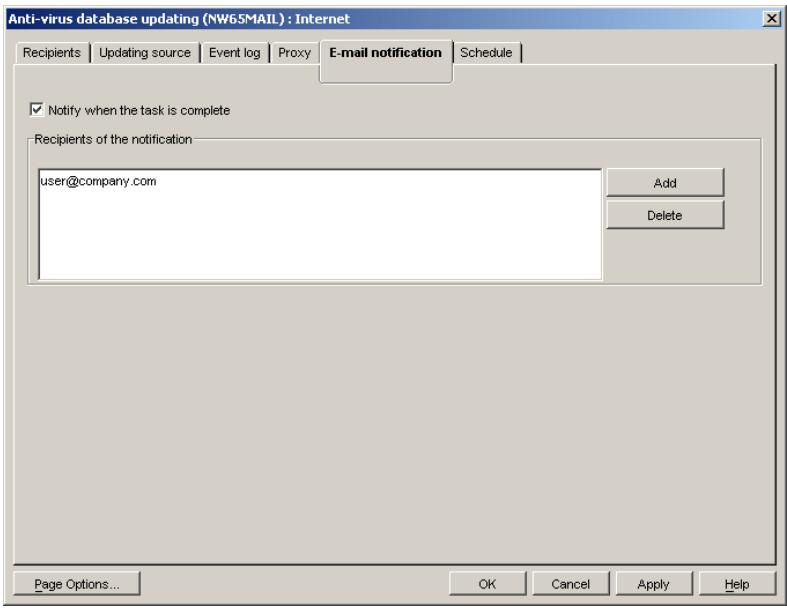The width and height of the screenshot is (787, 609).
Task: Confirm settings with OK
Action: pyautogui.click(x=487, y=584)
